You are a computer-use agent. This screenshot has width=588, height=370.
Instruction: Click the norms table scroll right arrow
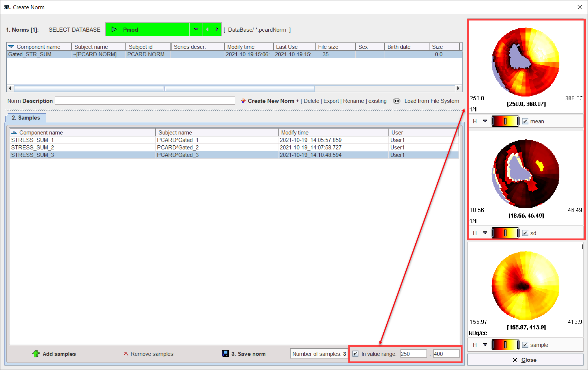pyautogui.click(x=458, y=88)
